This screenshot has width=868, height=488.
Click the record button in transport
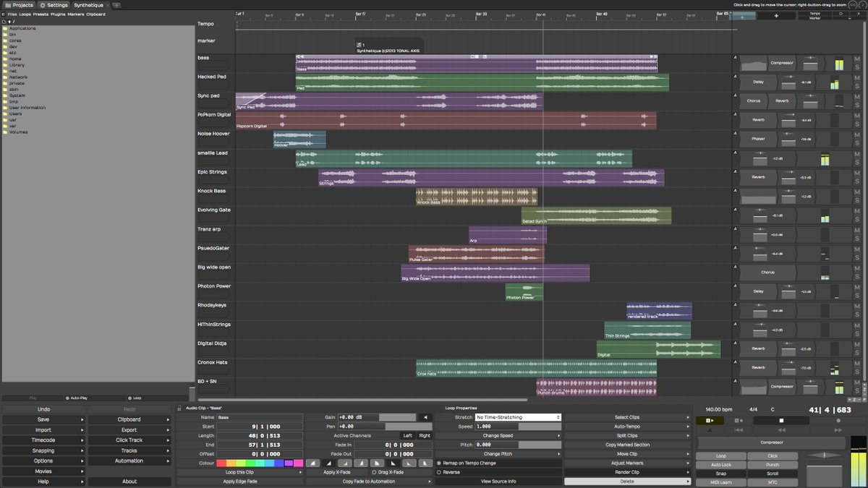(838, 421)
